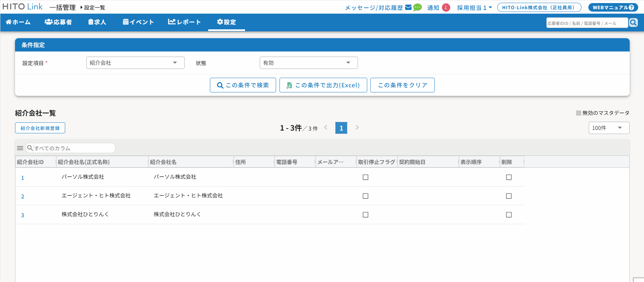Screen dimensions: 644x282
Task: Click the HITO Link logo
Action: pyautogui.click(x=23, y=6)
